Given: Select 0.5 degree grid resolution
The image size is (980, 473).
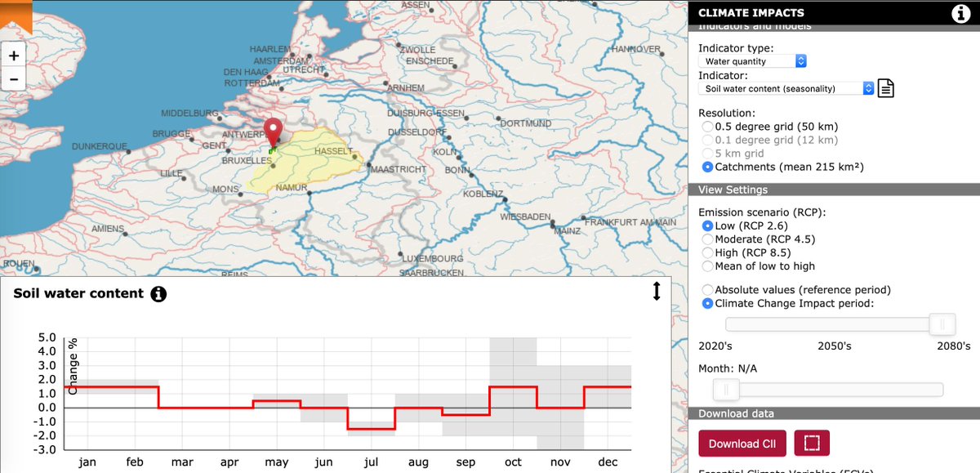Looking at the screenshot, I should click(x=708, y=127).
